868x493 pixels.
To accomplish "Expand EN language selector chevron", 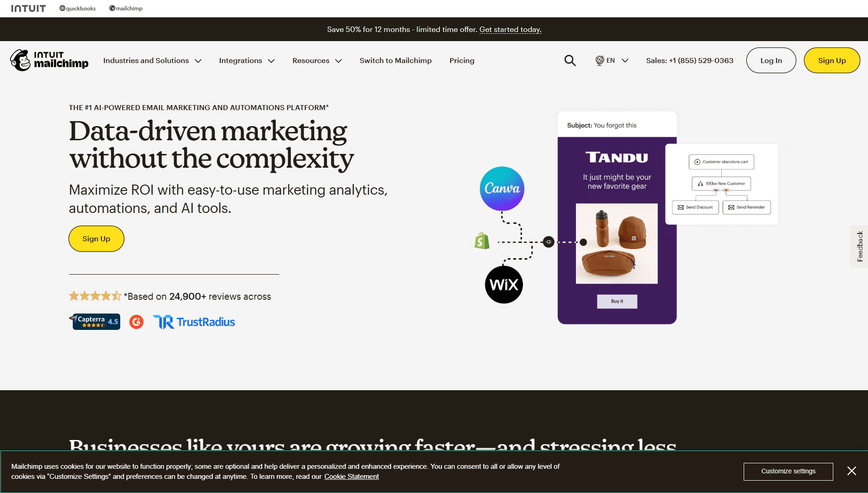I will [625, 60].
